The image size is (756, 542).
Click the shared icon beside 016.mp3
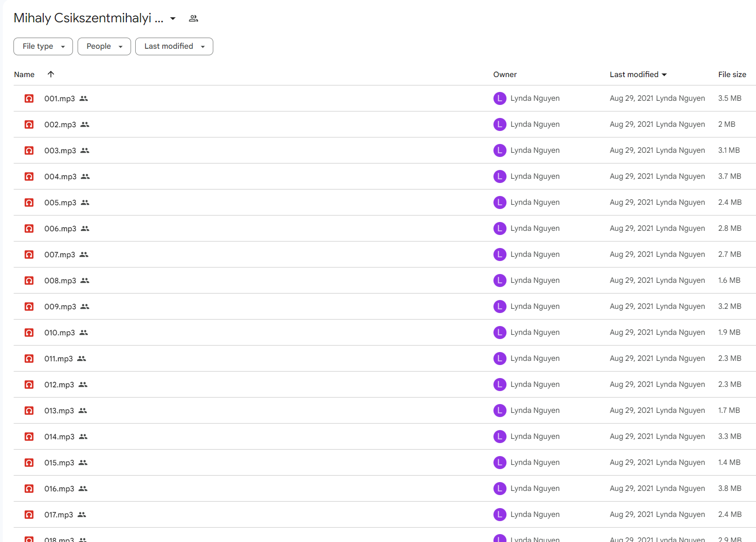83,489
